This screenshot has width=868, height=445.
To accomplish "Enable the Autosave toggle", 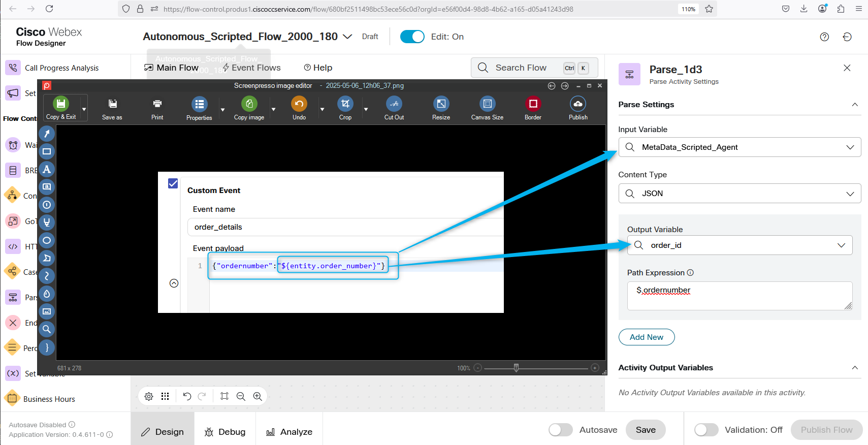I will [561, 430].
